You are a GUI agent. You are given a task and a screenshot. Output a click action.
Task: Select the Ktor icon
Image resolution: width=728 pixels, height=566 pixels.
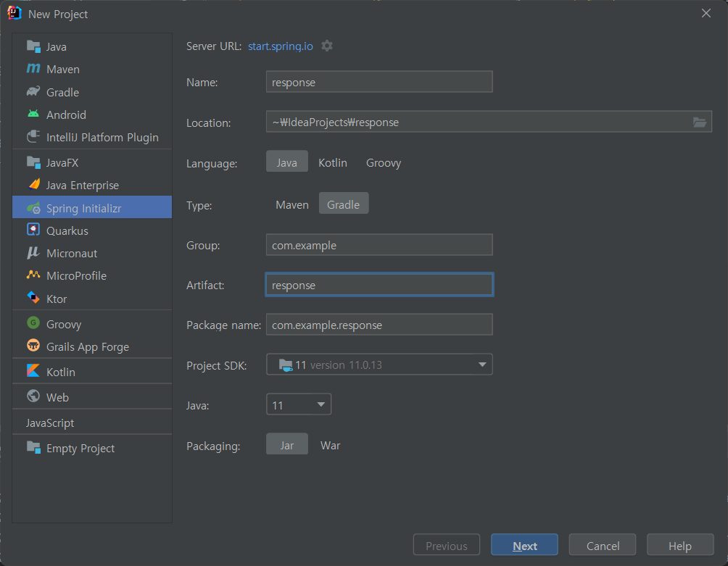coord(33,297)
